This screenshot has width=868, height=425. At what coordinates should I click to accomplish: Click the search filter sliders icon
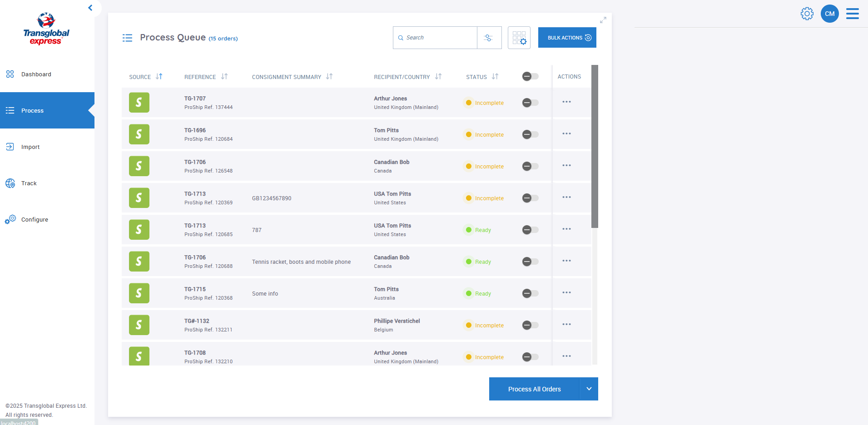[489, 38]
